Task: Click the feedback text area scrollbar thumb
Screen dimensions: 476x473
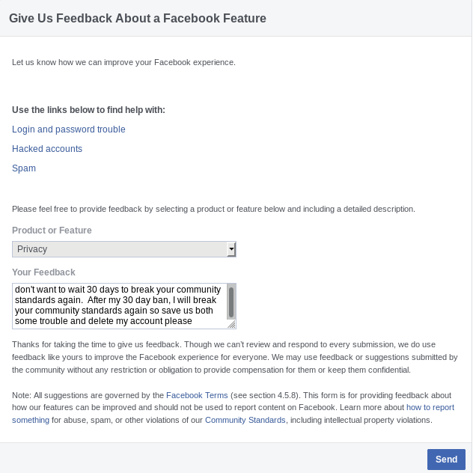Action: pyautogui.click(x=231, y=302)
